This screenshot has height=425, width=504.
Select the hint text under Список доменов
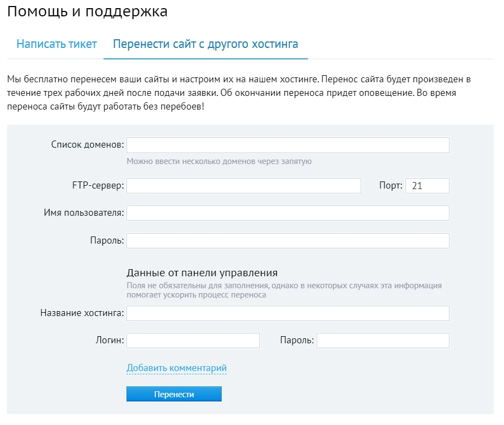click(x=219, y=161)
